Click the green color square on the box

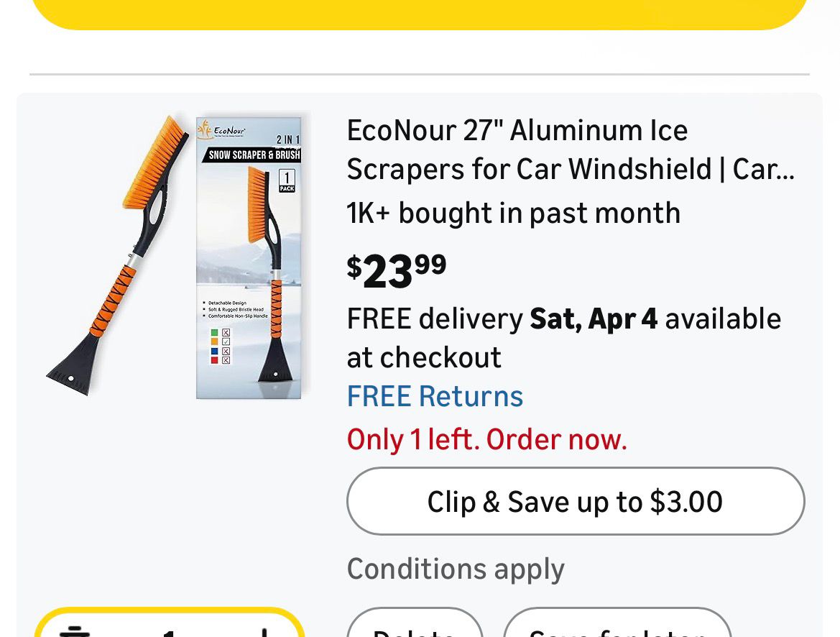(x=213, y=333)
